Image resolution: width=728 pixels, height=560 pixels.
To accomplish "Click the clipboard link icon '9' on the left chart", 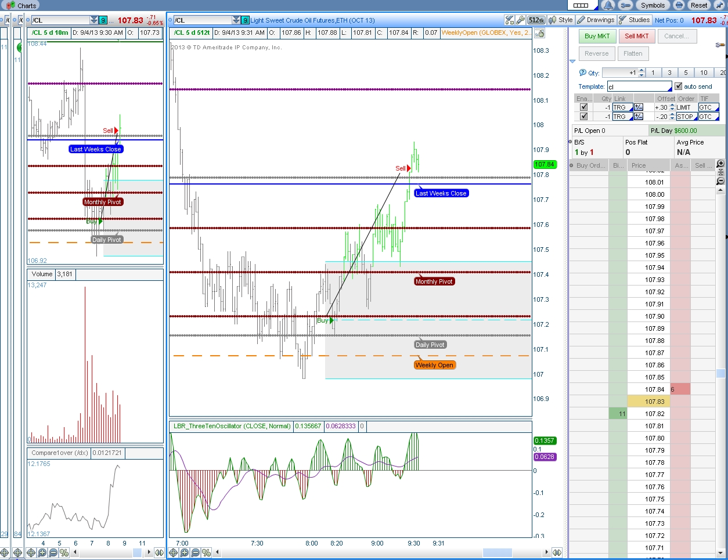I will click(103, 20).
